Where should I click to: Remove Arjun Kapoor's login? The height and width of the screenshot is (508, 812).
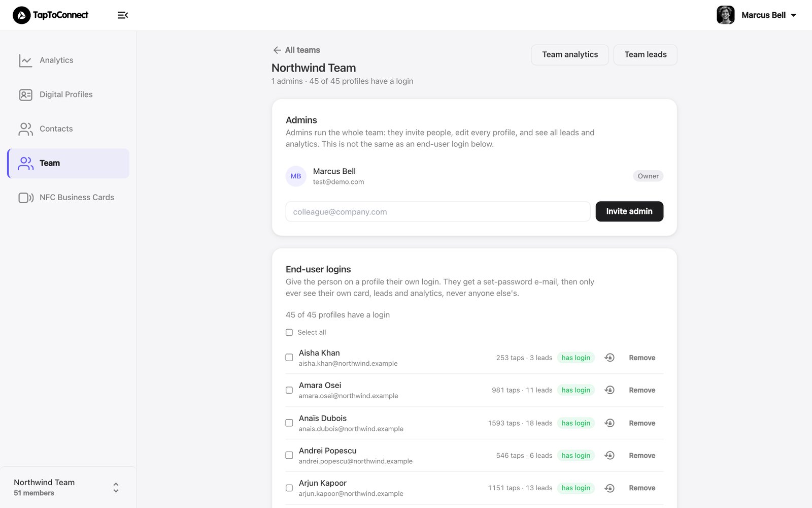(642, 488)
